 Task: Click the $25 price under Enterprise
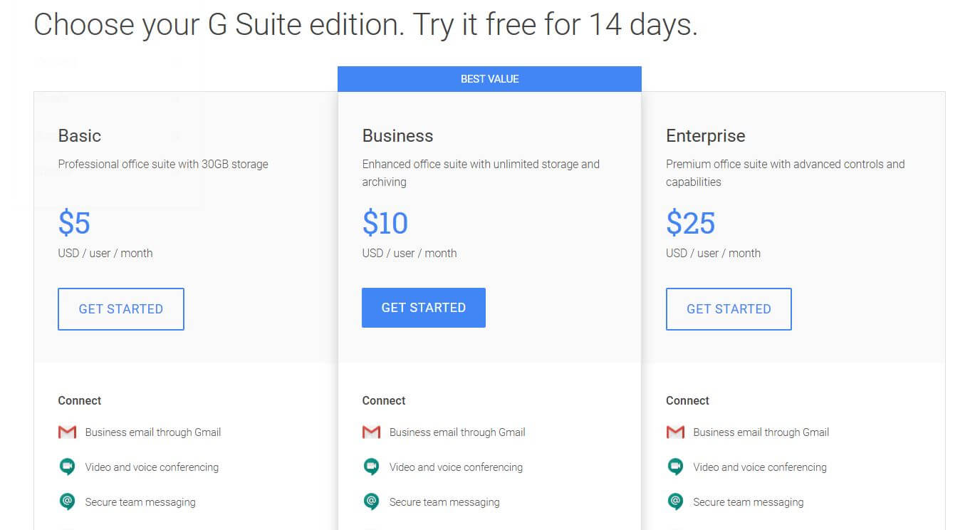689,223
